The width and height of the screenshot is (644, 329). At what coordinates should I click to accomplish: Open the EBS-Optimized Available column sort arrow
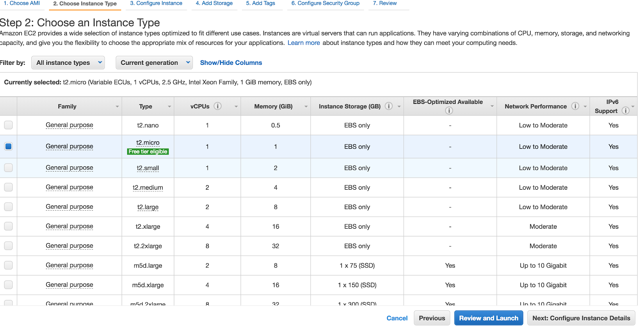tap(492, 106)
